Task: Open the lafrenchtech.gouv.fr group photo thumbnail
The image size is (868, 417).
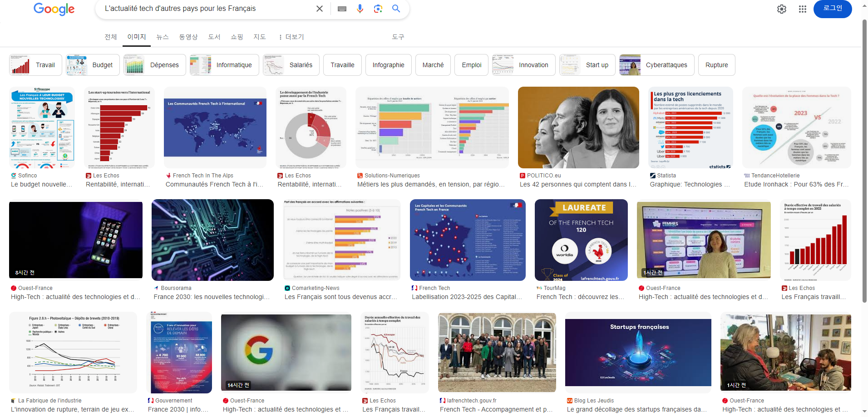Action: (x=497, y=353)
